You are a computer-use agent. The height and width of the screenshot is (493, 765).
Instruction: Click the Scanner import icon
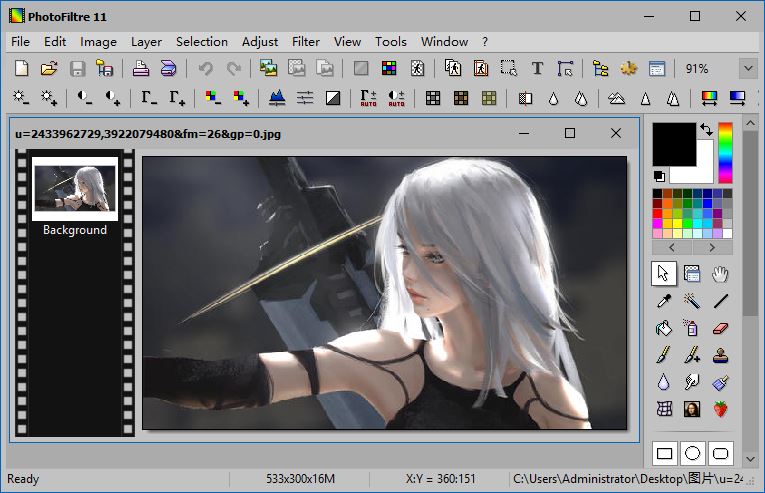168,68
